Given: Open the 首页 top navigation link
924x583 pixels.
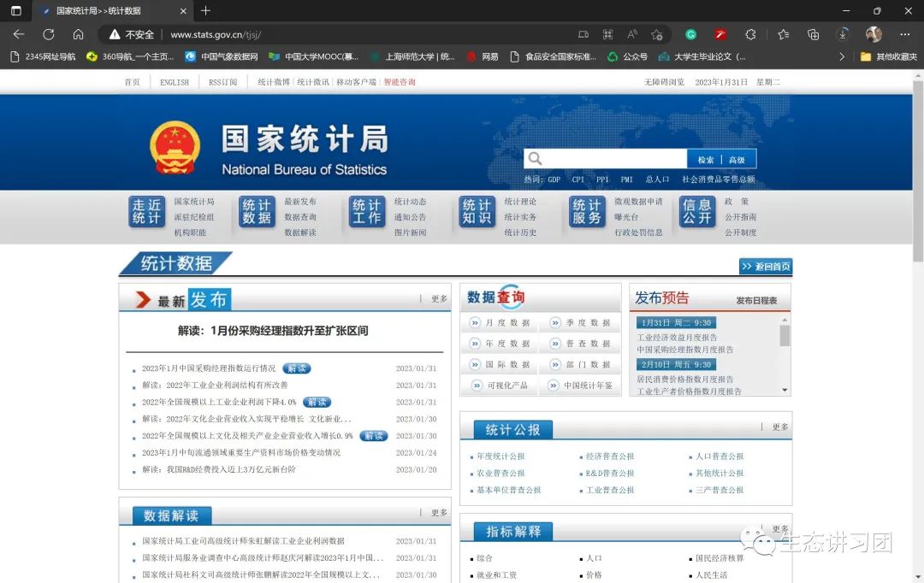Looking at the screenshot, I should pos(132,82).
